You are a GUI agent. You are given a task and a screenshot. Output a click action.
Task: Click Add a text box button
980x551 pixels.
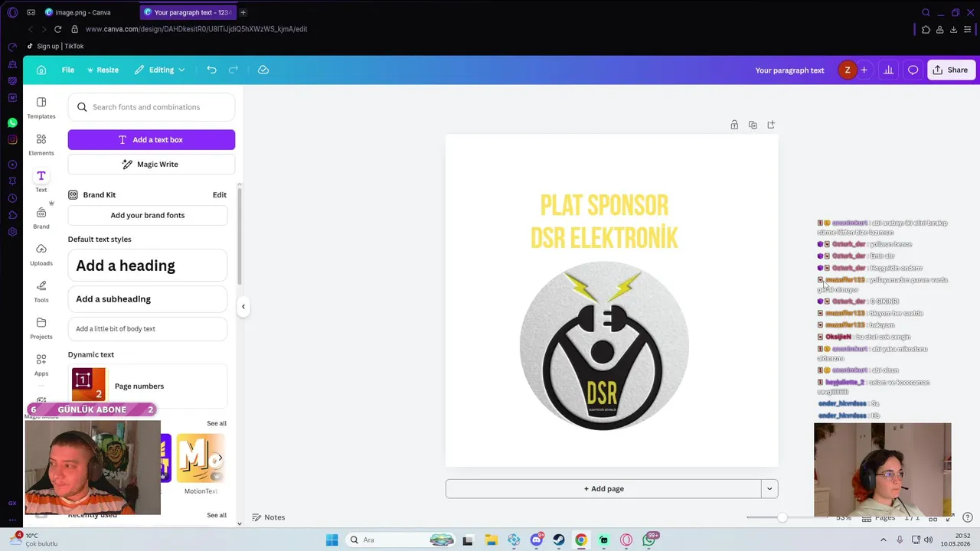(152, 139)
